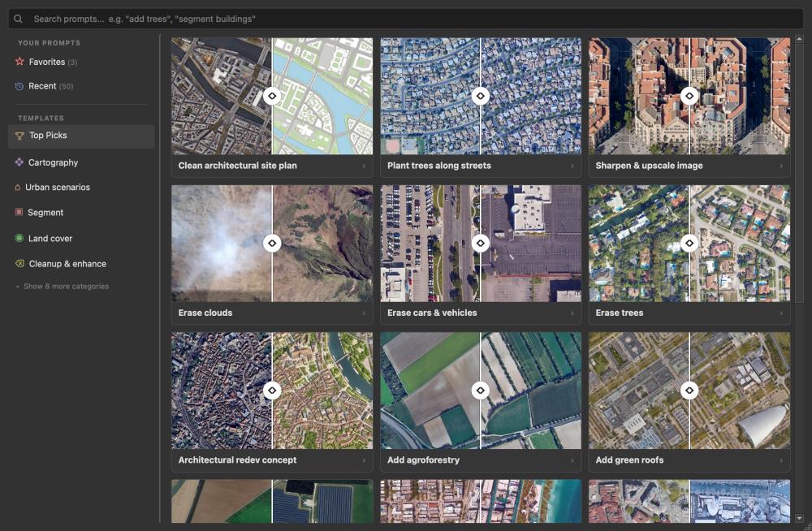Open solar panel farmland thumbnail in bottom row
The width and height of the screenshot is (812, 531).
coord(272,501)
